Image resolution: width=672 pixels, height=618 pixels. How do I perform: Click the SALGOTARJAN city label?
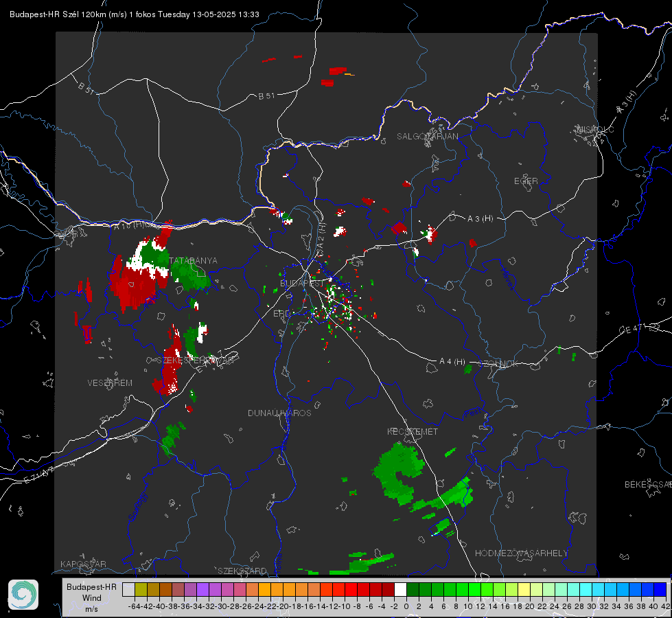(x=427, y=137)
